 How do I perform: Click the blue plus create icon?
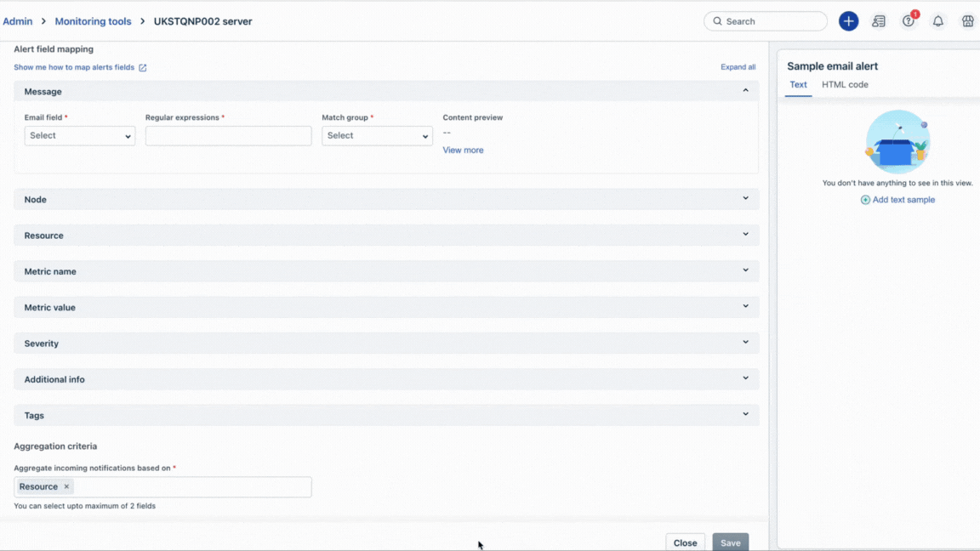tap(848, 21)
